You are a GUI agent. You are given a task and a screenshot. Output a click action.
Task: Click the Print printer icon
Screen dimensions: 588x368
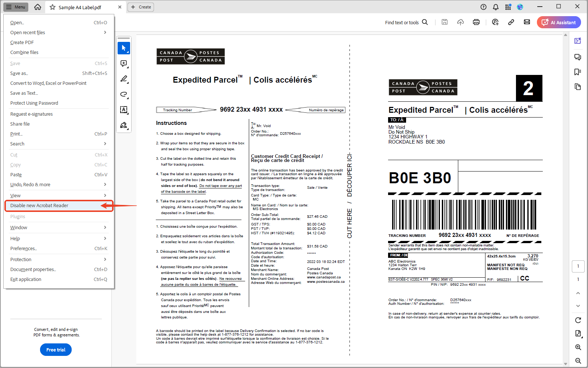point(476,22)
